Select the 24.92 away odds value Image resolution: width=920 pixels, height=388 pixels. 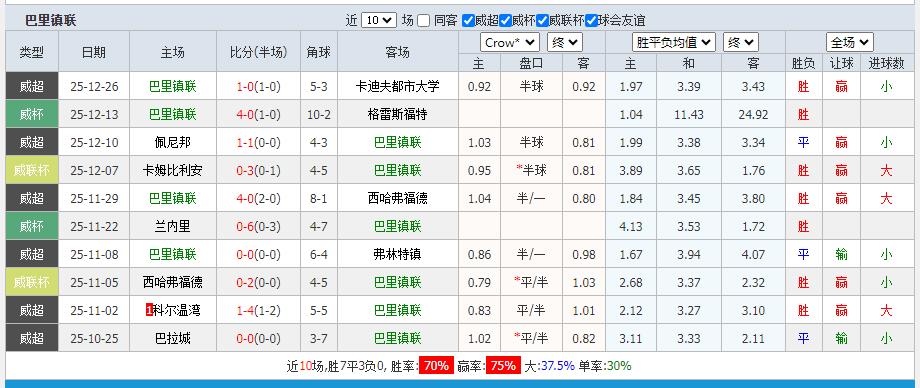(753, 114)
